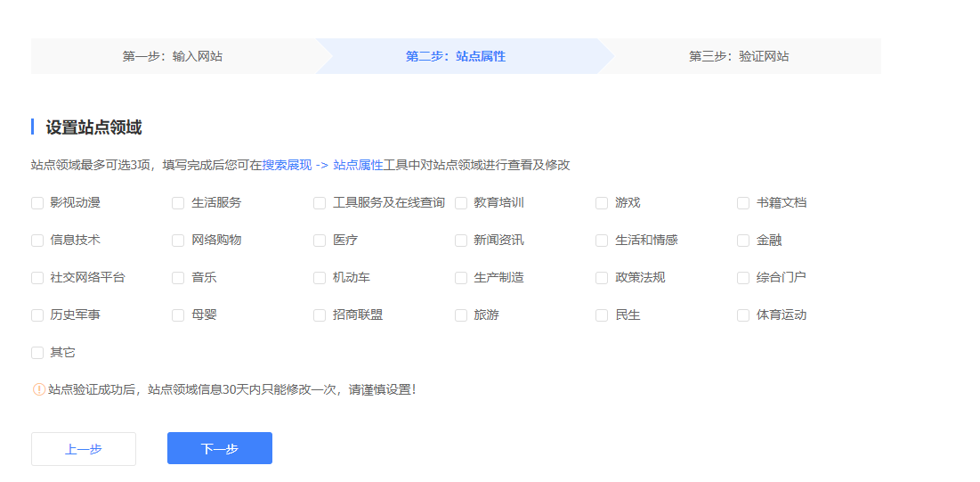Open the 站点属性 tool link
980x482 pixels.
coord(358,165)
